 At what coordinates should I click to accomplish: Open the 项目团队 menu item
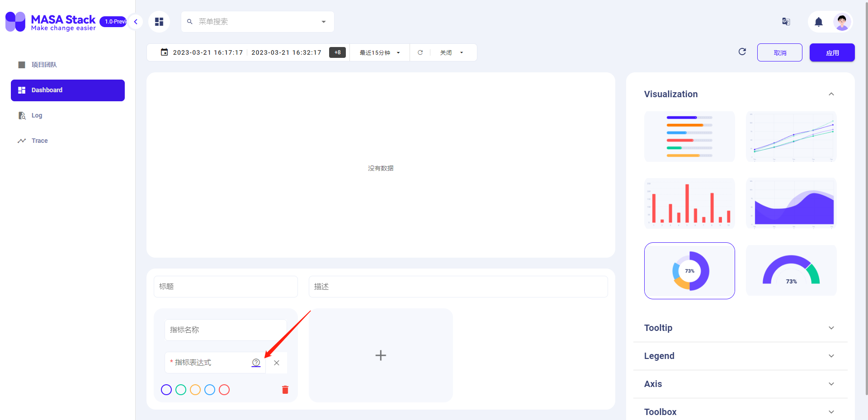click(68, 65)
